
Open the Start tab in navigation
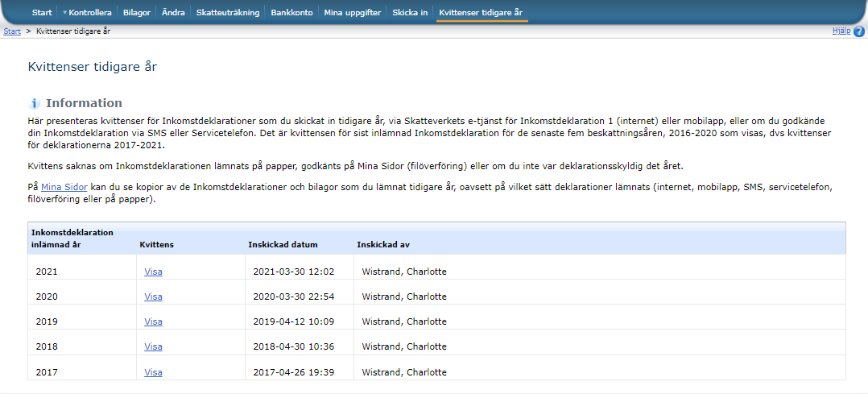point(42,13)
